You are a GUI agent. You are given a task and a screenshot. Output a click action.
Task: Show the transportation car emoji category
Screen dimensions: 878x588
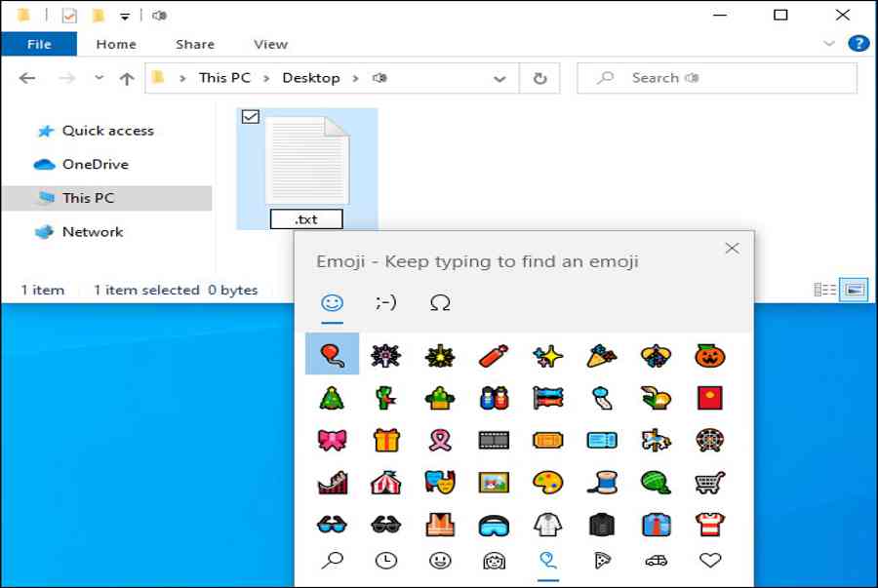click(x=656, y=560)
